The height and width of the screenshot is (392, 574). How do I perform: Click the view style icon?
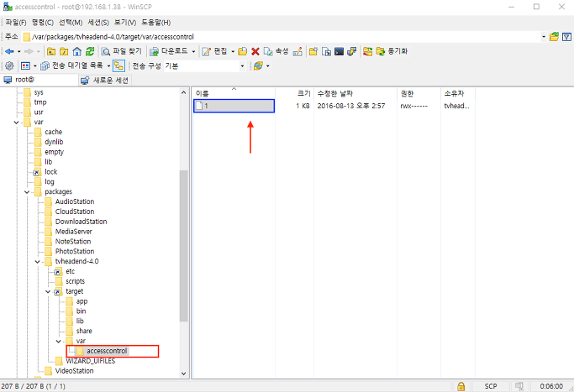25,65
